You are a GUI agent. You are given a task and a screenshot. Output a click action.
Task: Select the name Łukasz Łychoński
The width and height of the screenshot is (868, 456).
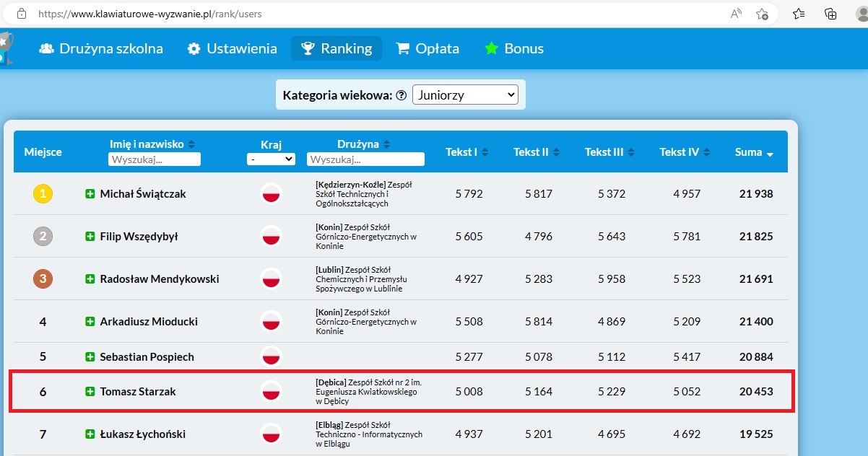[x=143, y=434]
